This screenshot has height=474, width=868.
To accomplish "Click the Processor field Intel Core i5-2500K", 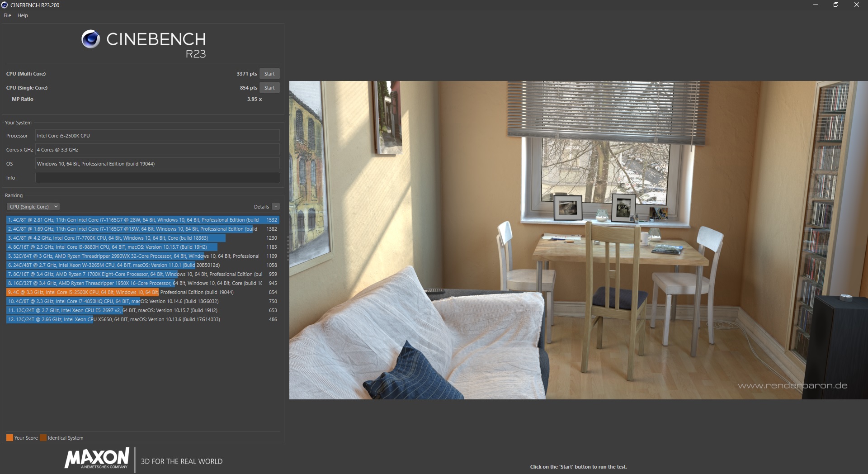I will click(x=157, y=136).
